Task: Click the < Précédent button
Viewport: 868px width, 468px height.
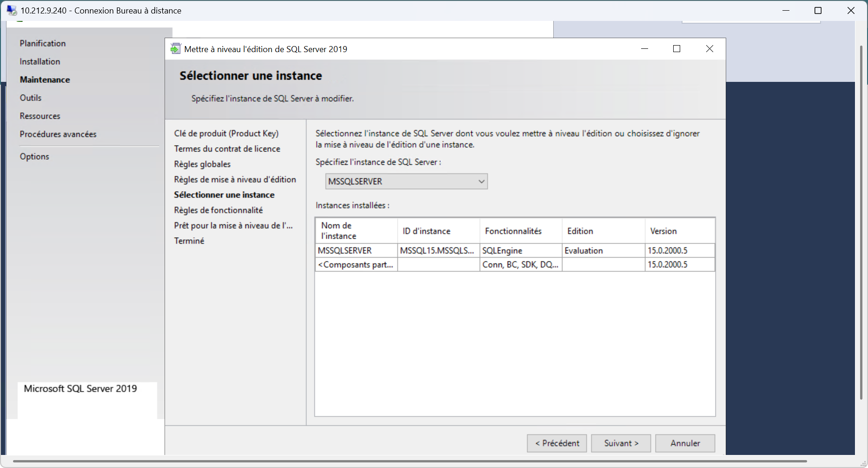Action: (x=557, y=443)
